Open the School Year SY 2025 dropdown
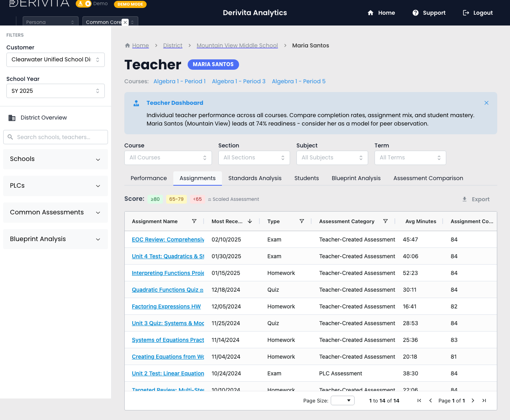The image size is (510, 420). coord(55,91)
